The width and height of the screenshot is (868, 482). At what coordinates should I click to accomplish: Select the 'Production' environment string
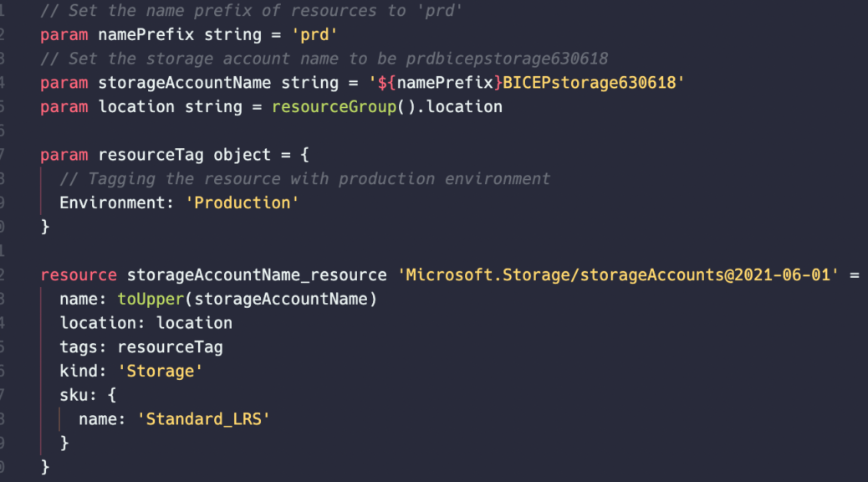point(242,203)
